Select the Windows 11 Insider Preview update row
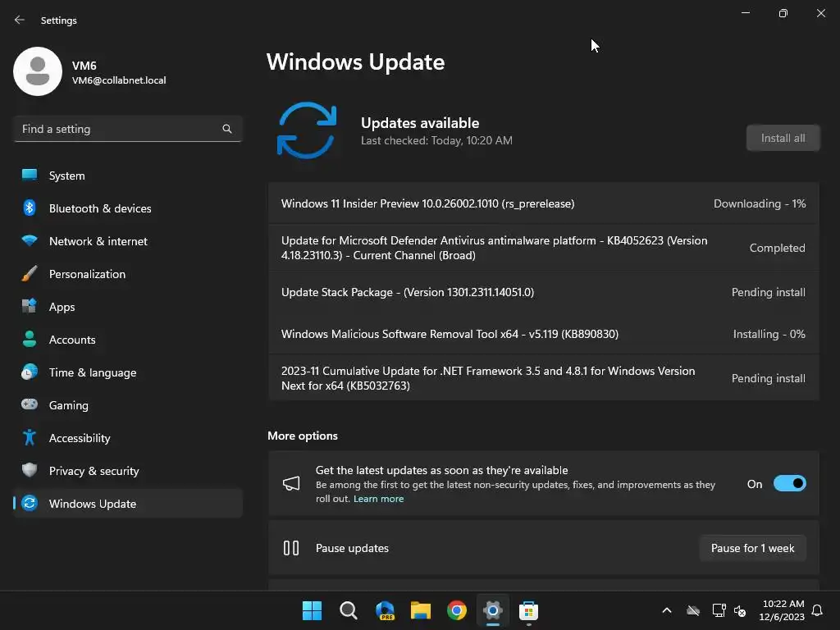The image size is (840, 630). click(x=543, y=203)
